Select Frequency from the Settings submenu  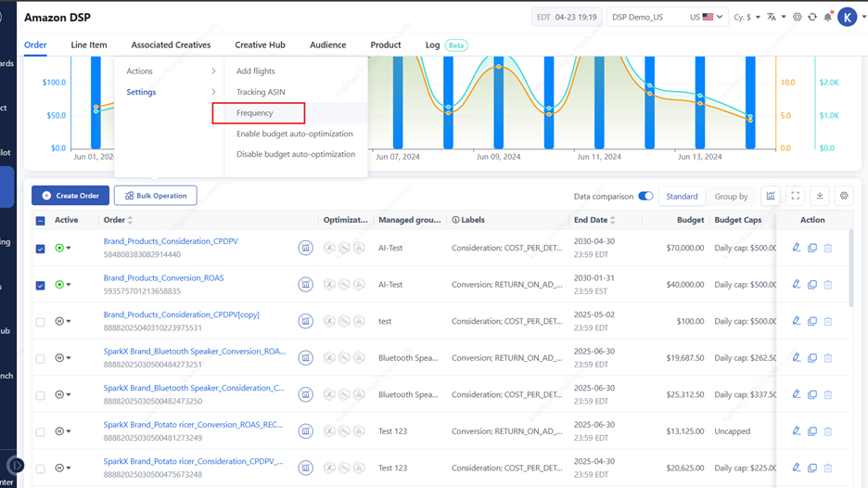point(255,113)
